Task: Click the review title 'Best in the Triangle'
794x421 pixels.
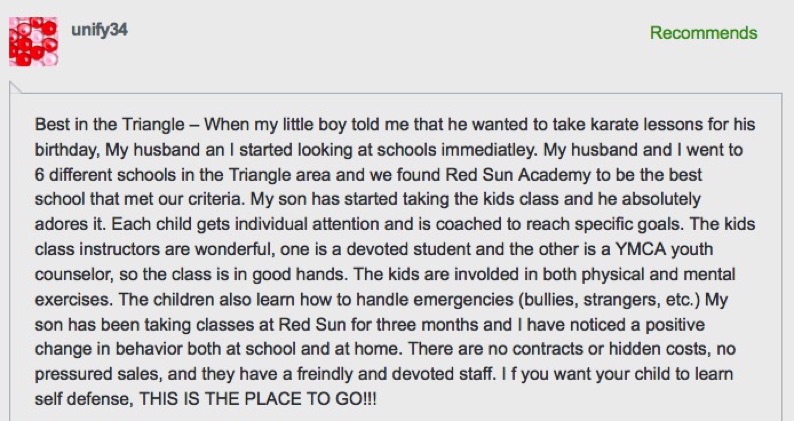Action: (x=110, y=125)
